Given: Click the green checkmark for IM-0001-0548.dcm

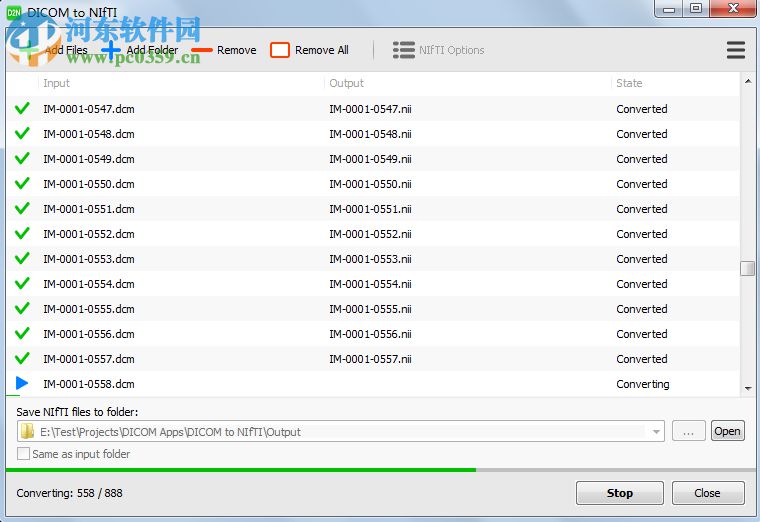Looking at the screenshot, I should click(x=22, y=133).
